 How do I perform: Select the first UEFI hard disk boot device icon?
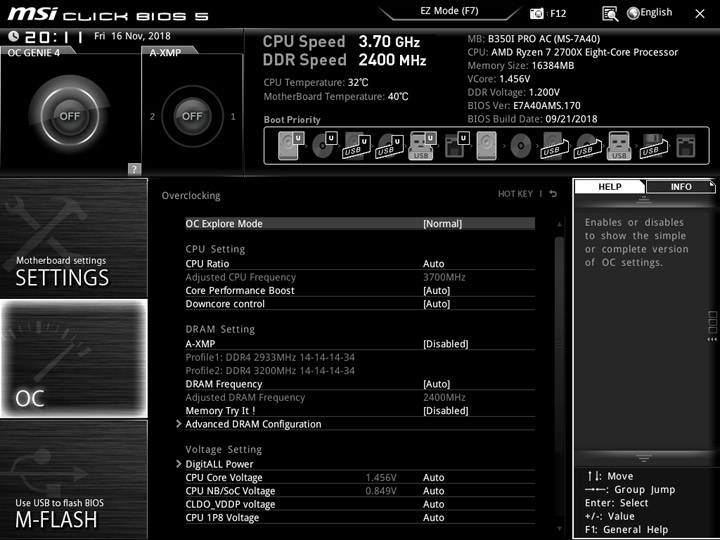point(291,146)
